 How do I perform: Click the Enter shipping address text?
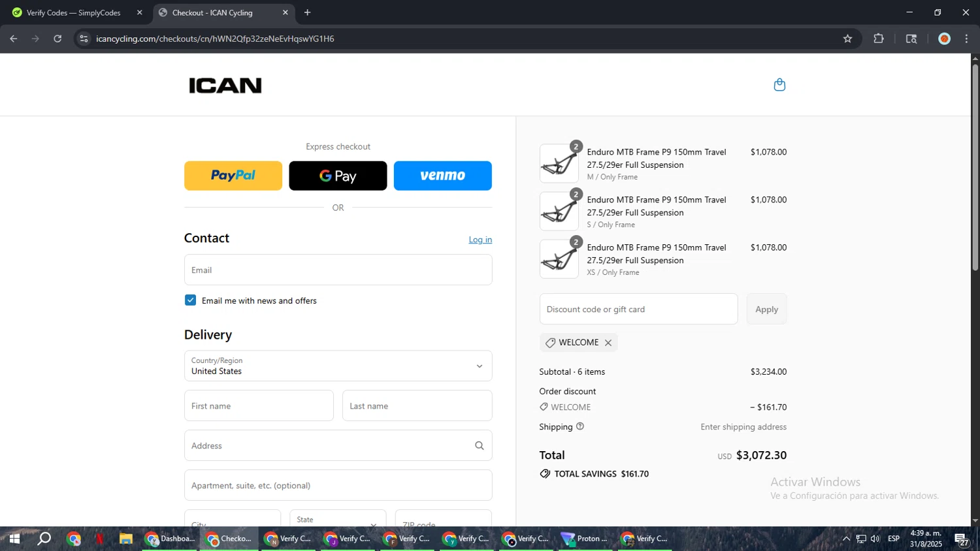coord(743,427)
